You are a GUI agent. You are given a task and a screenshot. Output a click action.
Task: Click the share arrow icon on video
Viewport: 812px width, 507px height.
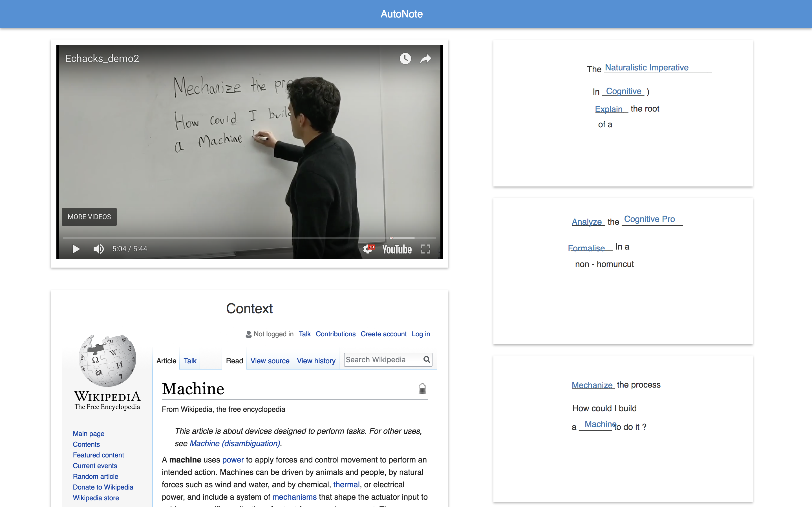(425, 59)
